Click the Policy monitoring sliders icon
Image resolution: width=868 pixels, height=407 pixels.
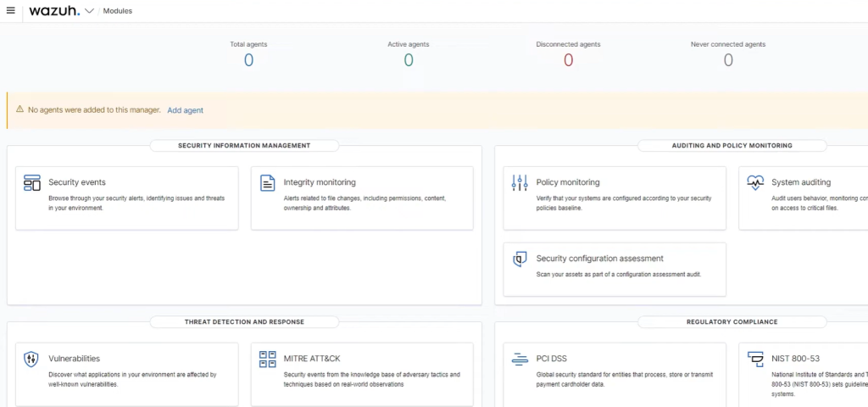click(x=520, y=182)
